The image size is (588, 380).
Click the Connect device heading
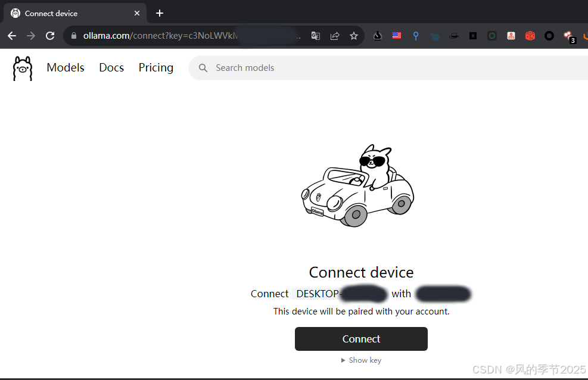[x=361, y=272]
